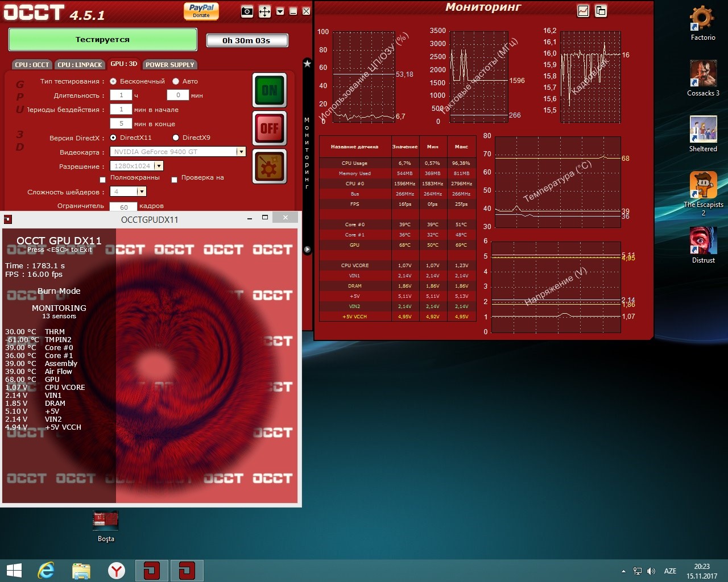Click the screenshot camera icon in OCCT
This screenshot has height=582, width=728.
pos(247,11)
